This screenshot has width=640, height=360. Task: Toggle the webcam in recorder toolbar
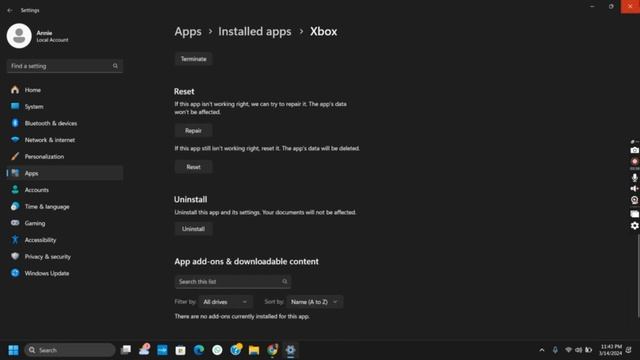tap(634, 200)
